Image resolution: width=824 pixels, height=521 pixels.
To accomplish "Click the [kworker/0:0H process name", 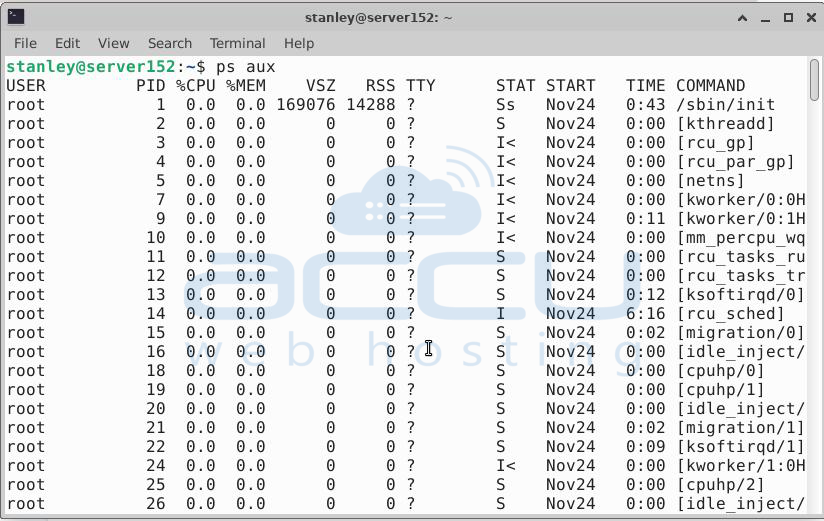I will pyautogui.click(x=740, y=200).
